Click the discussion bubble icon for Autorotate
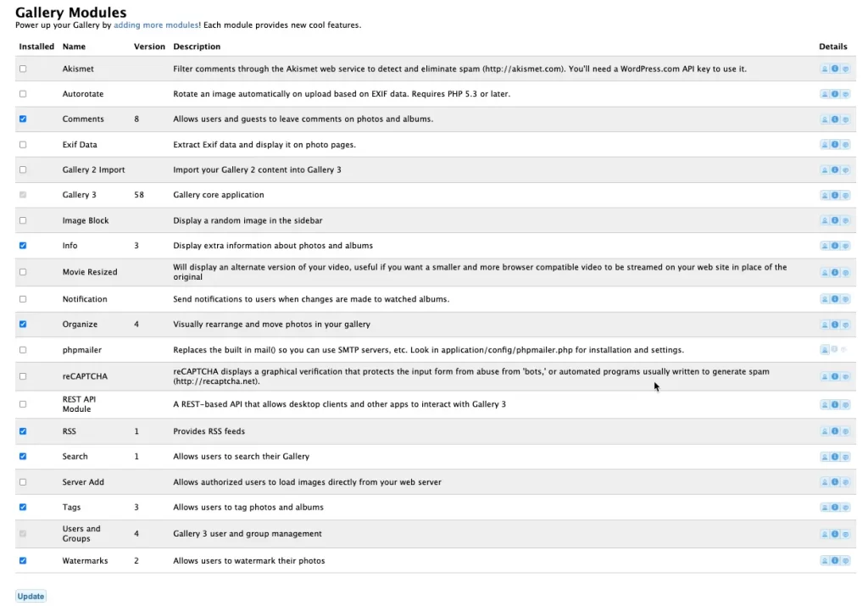 [x=845, y=94]
